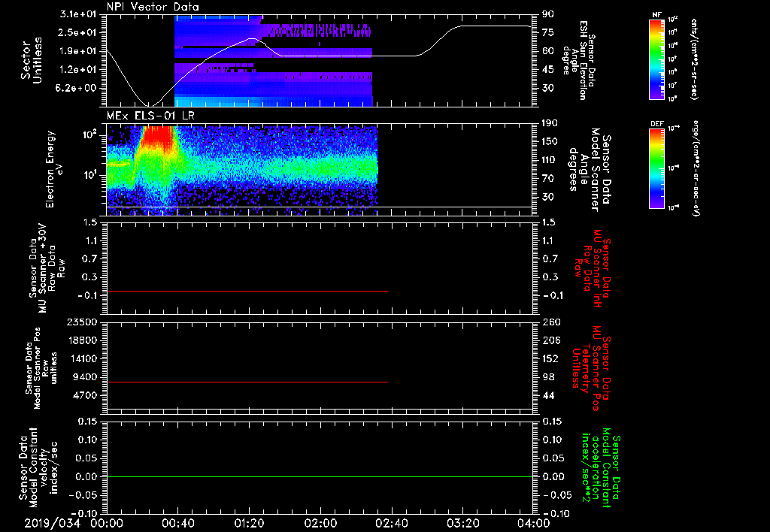Click the '260' telemetry tick value
This screenshot has width=770, height=532.
[551, 322]
